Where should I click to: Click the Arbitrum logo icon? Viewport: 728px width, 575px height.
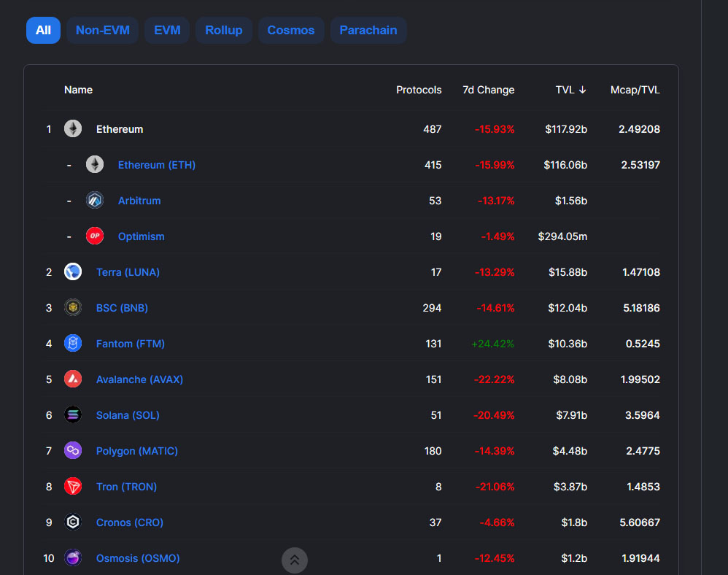95,200
